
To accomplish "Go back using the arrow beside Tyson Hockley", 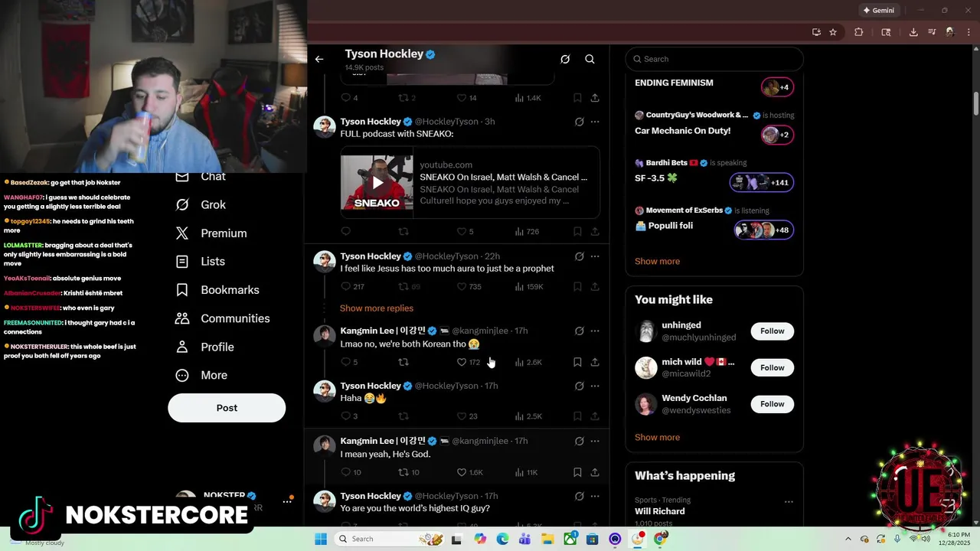I will 319,59.
